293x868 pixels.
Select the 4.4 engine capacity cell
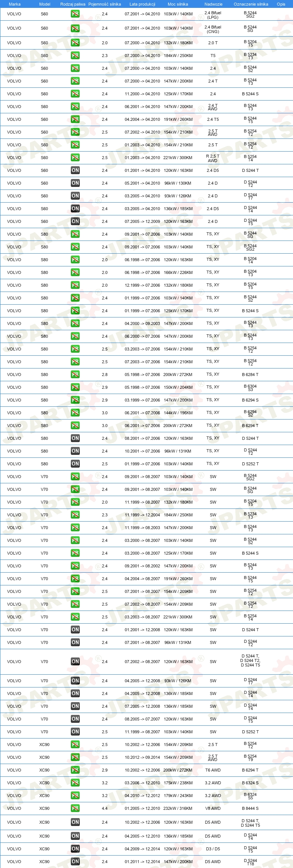105,808
